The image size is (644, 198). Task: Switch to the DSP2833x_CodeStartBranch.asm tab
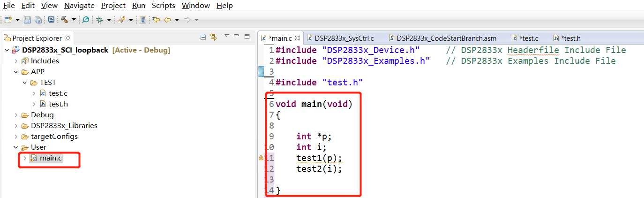(446, 38)
